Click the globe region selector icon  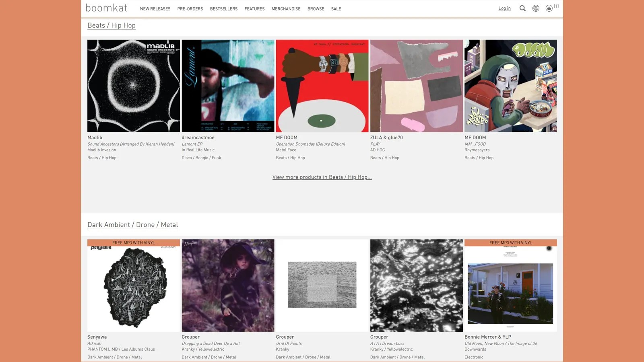click(536, 8)
